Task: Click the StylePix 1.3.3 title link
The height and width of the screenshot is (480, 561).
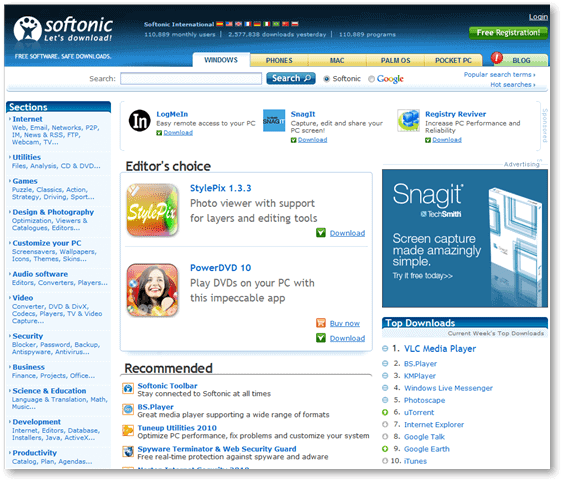Action: point(221,188)
